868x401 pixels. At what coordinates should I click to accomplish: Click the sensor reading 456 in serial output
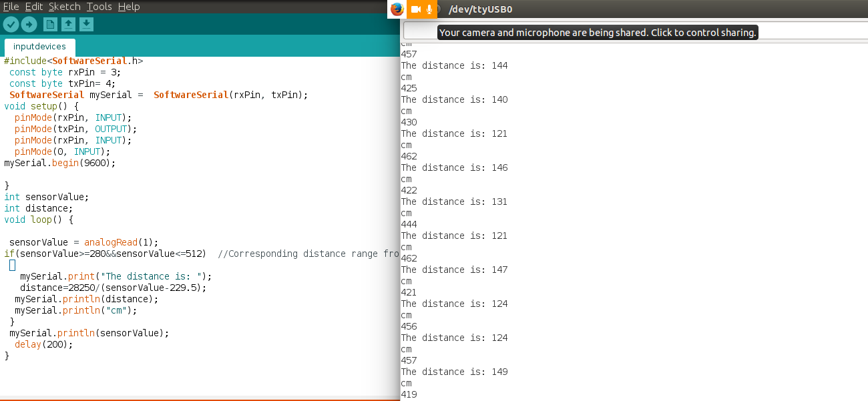[409, 326]
